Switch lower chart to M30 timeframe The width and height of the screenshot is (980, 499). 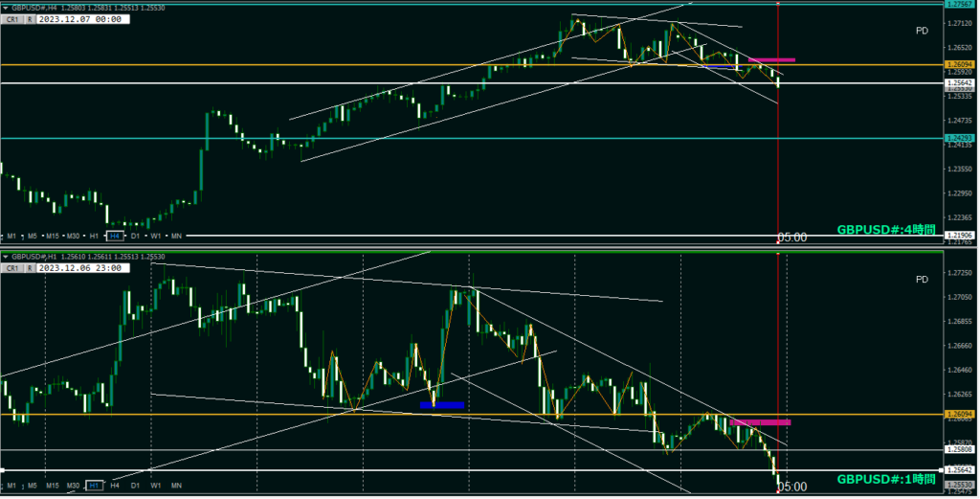pyautogui.click(x=73, y=486)
